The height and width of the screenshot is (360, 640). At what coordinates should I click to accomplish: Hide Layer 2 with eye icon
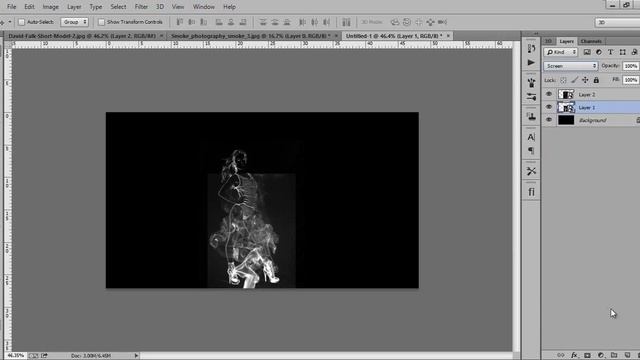[549, 94]
